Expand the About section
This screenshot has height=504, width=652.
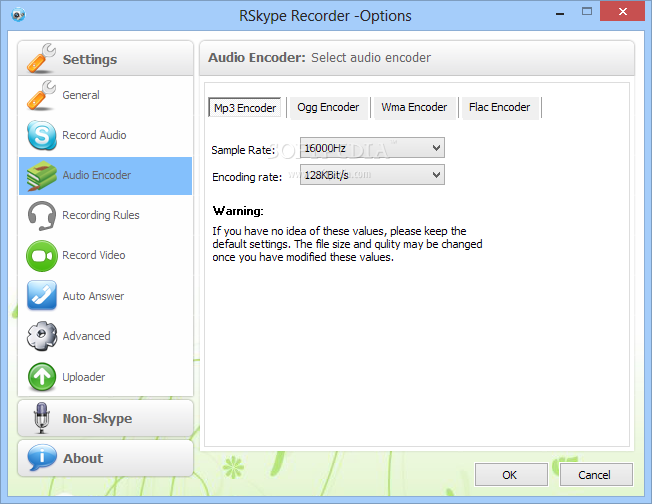[x=106, y=458]
